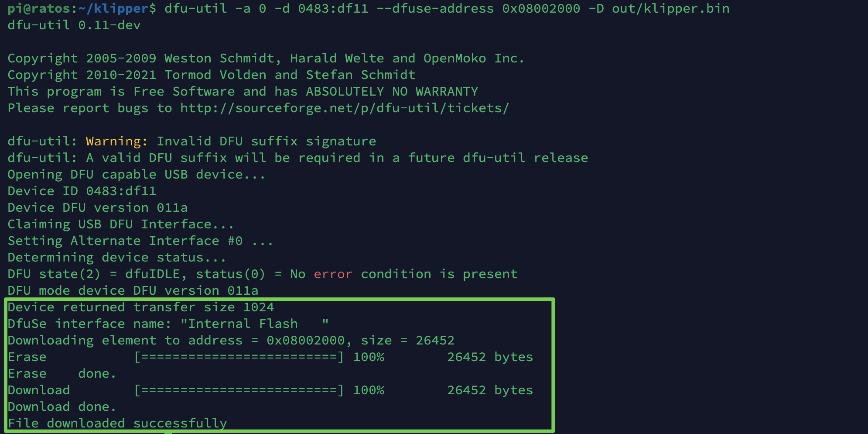Viewport: 868px width, 434px height.
Task: Click 'Opening DFU capable USB device' line
Action: (137, 175)
